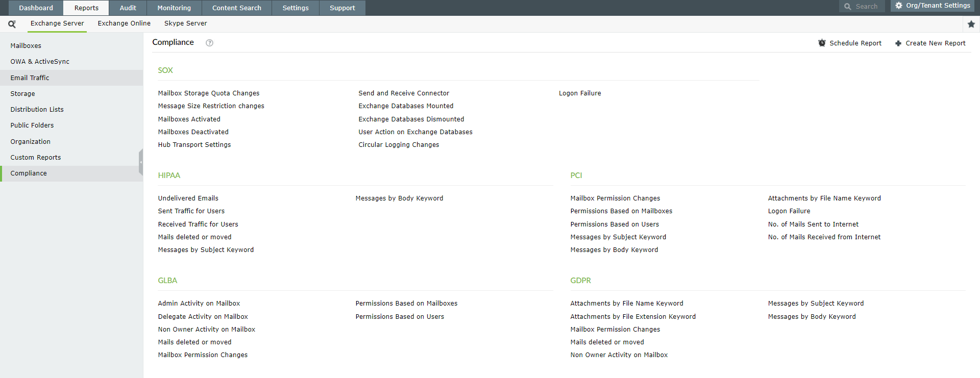Click the Create New Report plus icon
The height and width of the screenshot is (378, 980).
898,43
